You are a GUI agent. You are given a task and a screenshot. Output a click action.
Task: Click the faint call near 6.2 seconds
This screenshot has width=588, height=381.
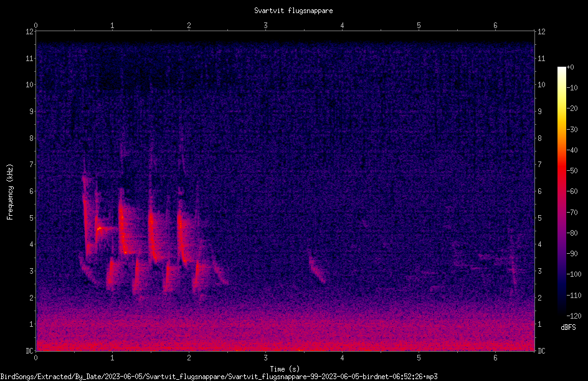click(x=513, y=263)
